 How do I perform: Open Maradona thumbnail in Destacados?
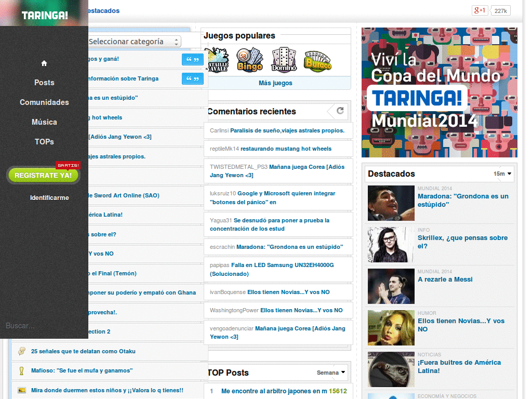coord(391,203)
